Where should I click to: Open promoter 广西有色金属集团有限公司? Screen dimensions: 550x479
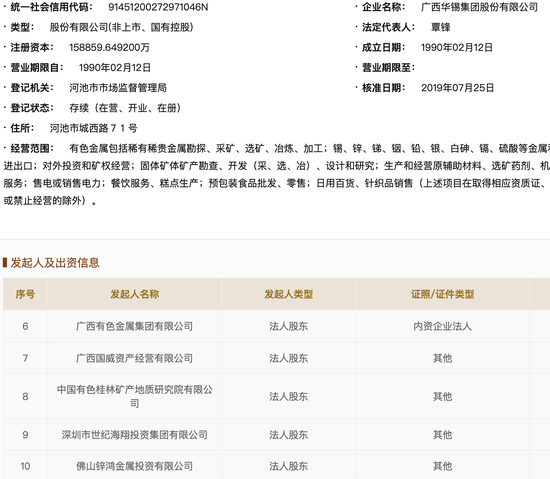135,326
